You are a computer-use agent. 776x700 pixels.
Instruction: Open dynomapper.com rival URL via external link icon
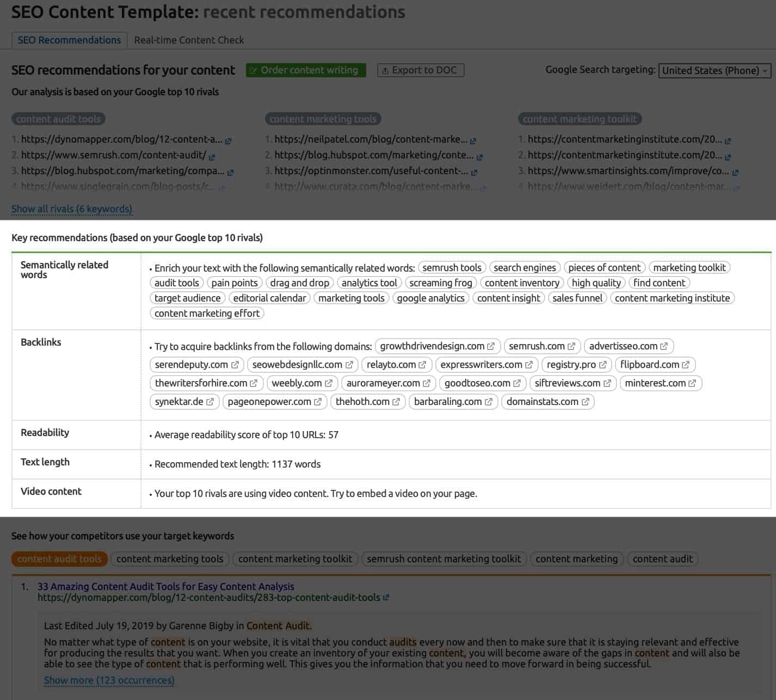pos(229,140)
